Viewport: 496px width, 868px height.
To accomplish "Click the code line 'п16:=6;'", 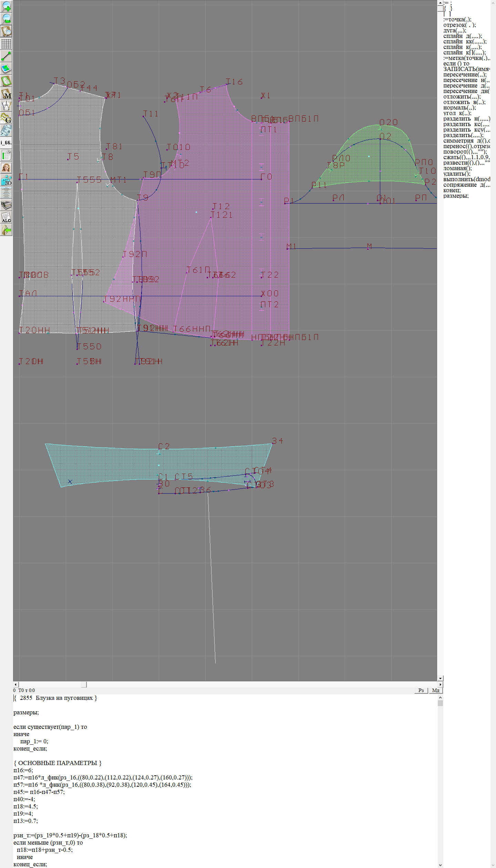I will pos(23,770).
